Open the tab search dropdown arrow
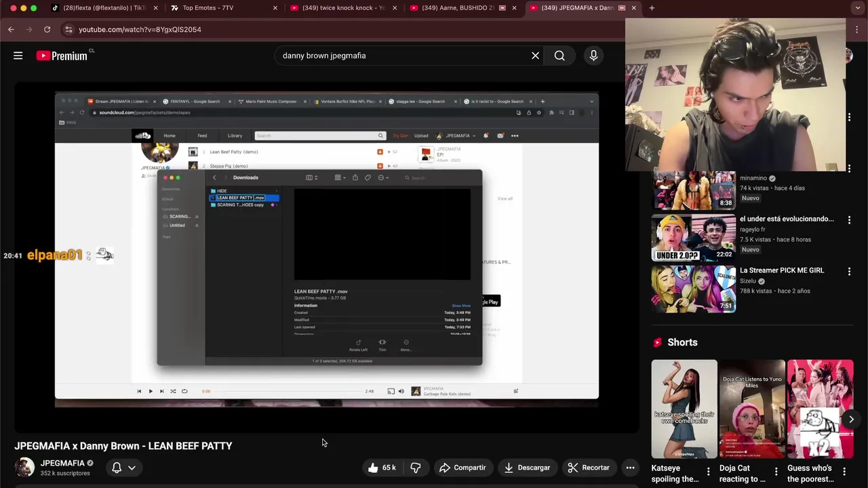 click(x=858, y=8)
